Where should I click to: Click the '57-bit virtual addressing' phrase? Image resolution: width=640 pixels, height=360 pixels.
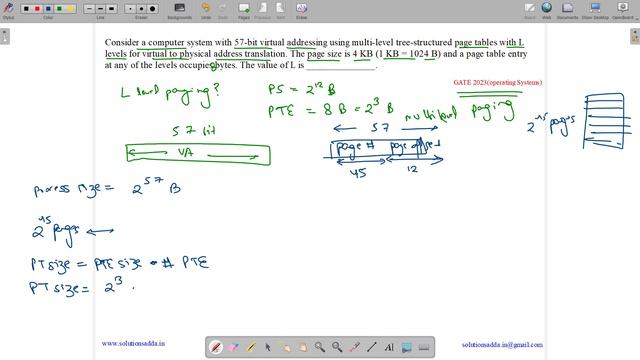click(x=281, y=42)
